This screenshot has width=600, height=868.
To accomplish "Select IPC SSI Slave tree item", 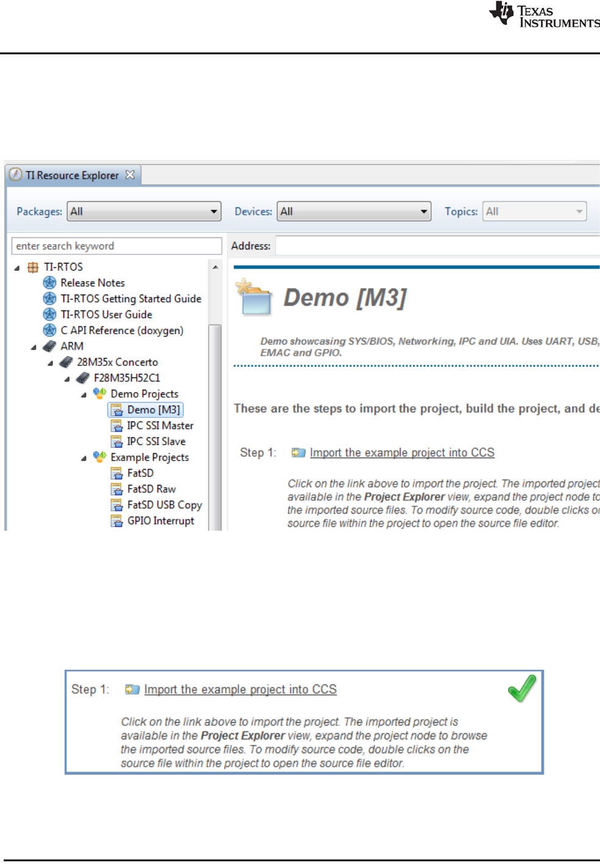I will [156, 442].
